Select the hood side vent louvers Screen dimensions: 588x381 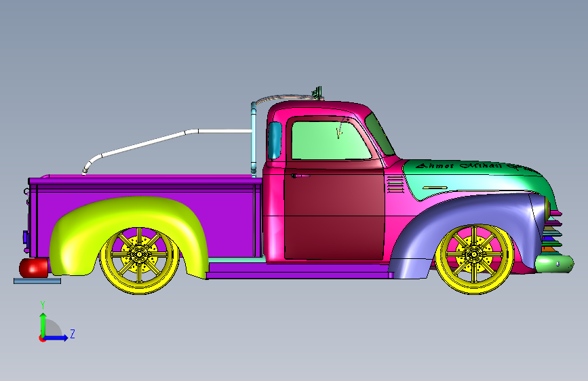(395, 185)
